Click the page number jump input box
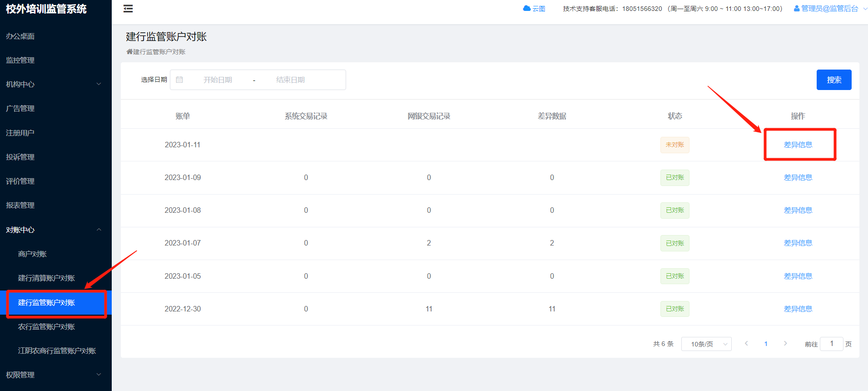This screenshot has height=391, width=868. tap(831, 344)
